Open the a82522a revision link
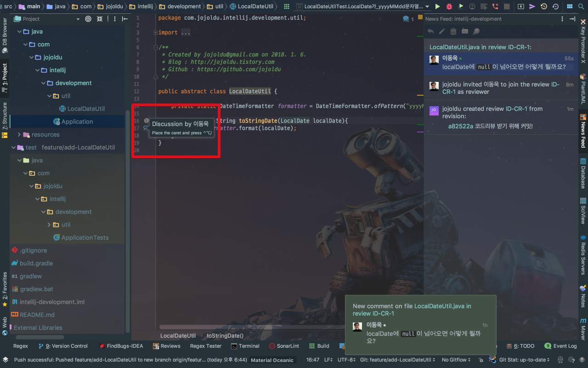The width and height of the screenshot is (588, 368). (460, 126)
